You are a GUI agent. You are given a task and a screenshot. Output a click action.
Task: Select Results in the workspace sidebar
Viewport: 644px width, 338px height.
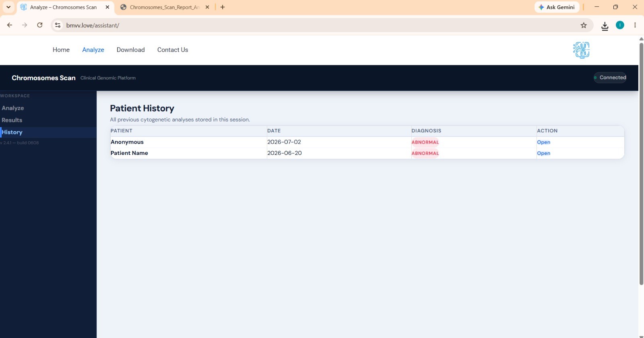tap(48, 120)
